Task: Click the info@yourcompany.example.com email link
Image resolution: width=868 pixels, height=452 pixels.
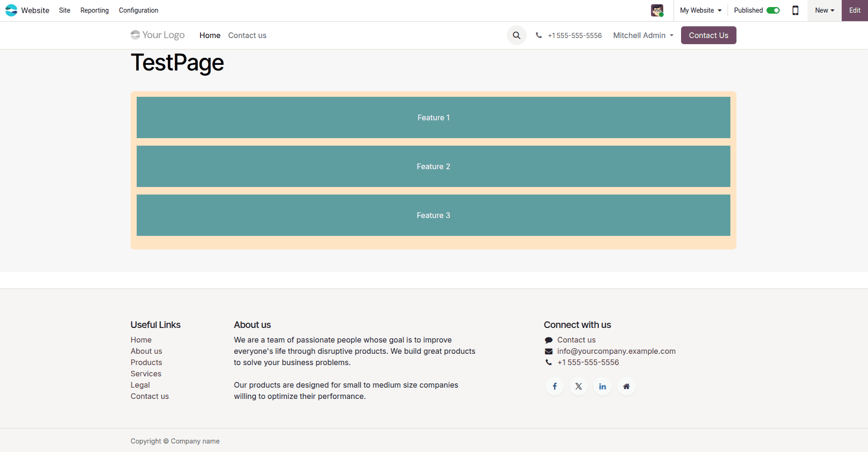Action: tap(616, 351)
